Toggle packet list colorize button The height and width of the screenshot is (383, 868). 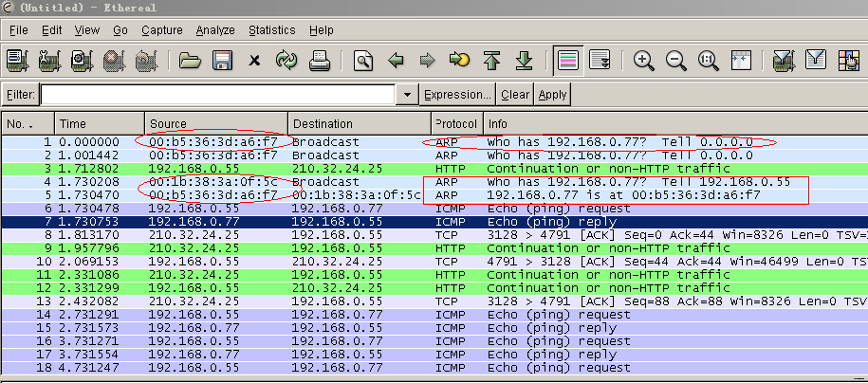pos(568,61)
